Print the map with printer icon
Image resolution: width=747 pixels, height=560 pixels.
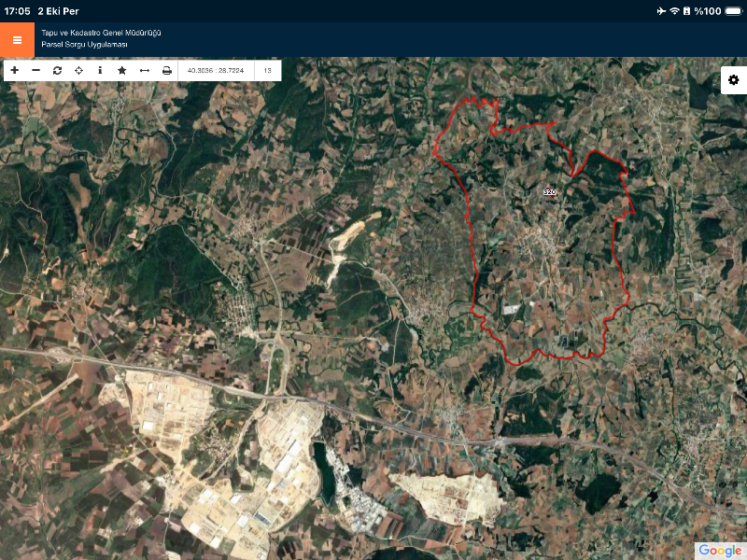tap(166, 70)
